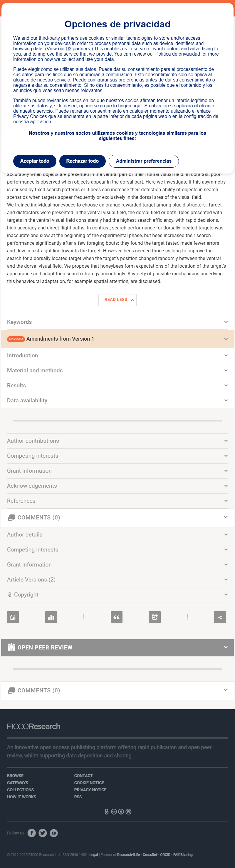Expand the Open Peer Review panel
Viewport: 235px width, 868px height.
click(x=117, y=647)
